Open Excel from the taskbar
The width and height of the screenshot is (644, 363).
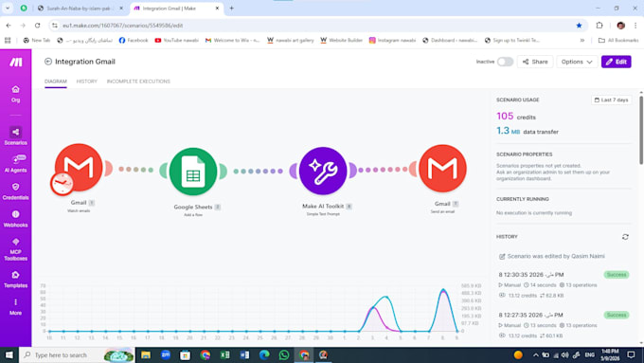(224, 354)
